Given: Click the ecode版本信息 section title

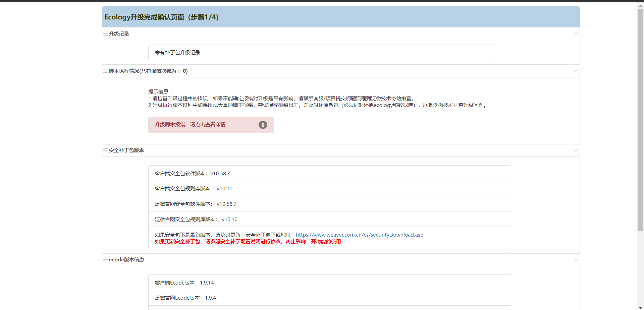Looking at the screenshot, I should point(126,260).
